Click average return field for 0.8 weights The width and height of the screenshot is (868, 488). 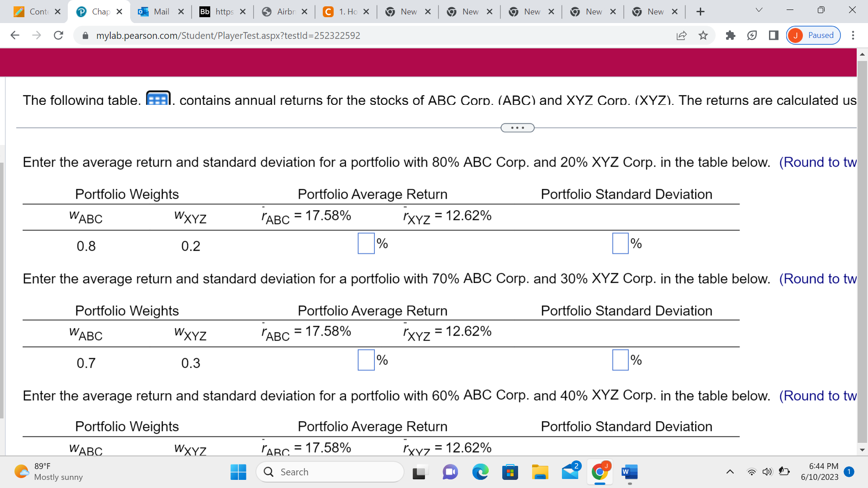coord(366,244)
